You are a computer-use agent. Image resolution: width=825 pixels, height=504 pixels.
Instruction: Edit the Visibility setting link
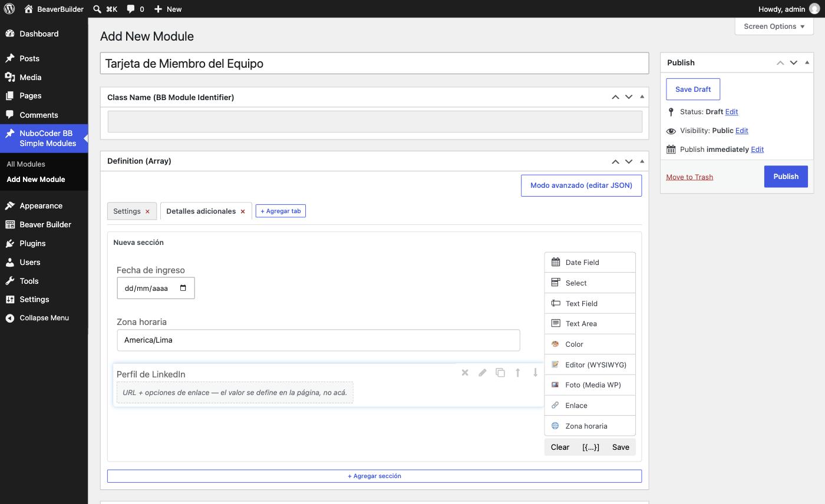coord(742,131)
